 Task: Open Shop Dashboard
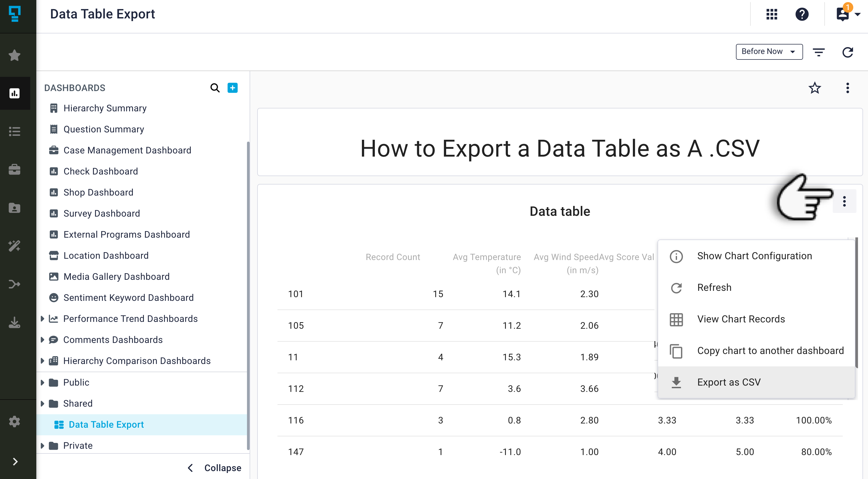98,192
